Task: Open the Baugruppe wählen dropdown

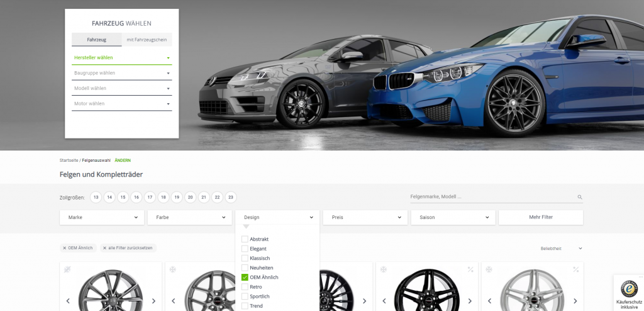Action: pyautogui.click(x=121, y=73)
